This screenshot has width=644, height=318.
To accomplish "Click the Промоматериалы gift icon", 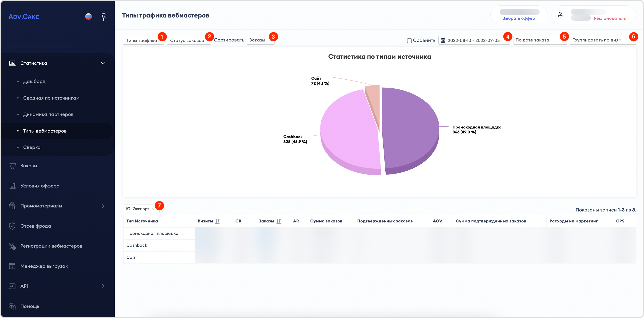I will (12, 206).
